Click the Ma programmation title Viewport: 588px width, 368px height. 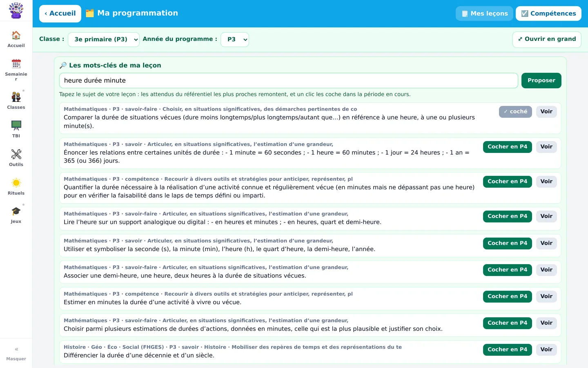pyautogui.click(x=131, y=13)
